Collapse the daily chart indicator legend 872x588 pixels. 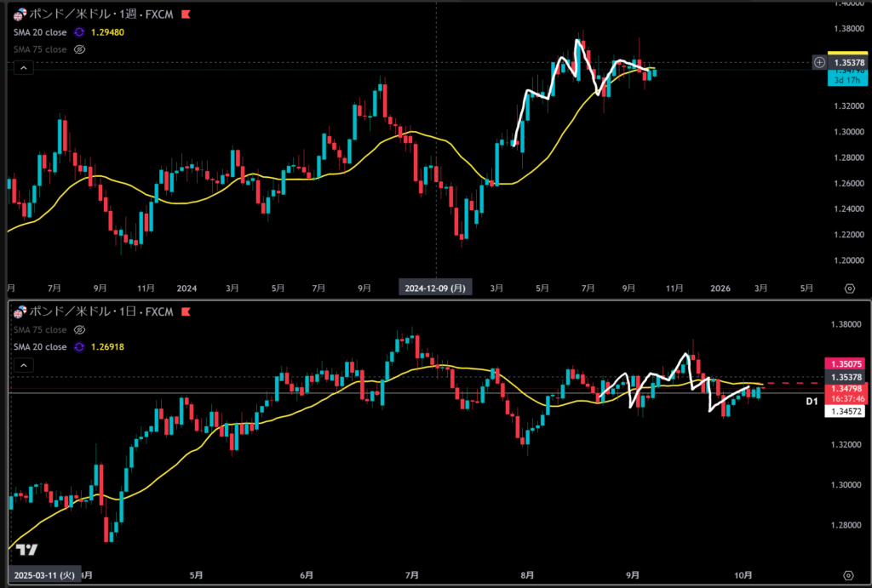pyautogui.click(x=24, y=366)
